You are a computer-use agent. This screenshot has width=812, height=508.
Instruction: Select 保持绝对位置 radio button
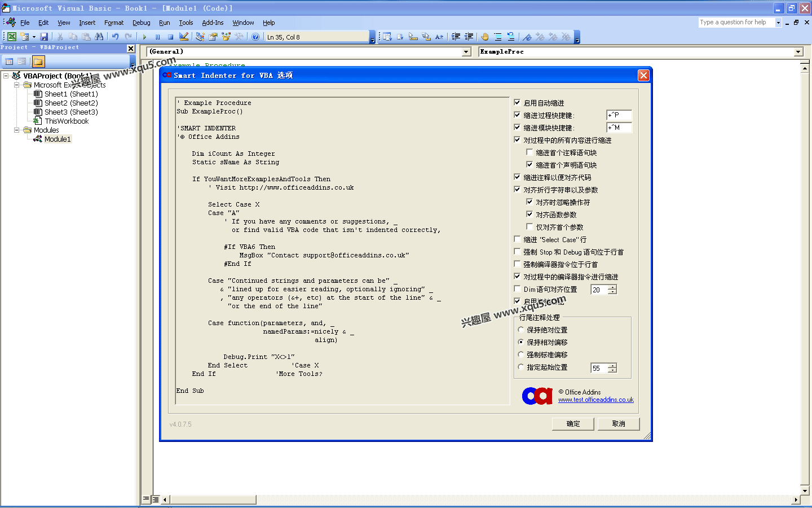pos(521,330)
